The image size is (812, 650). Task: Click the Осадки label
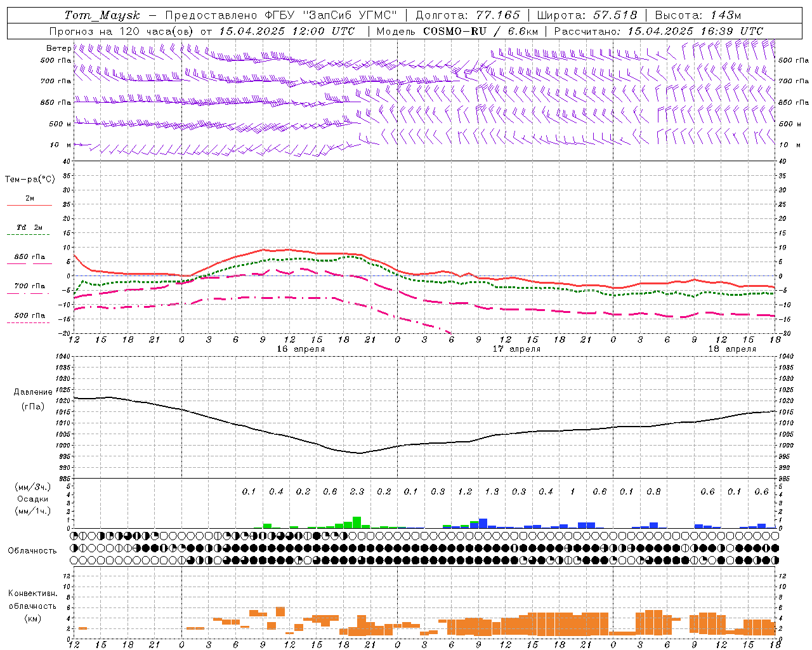click(x=33, y=499)
